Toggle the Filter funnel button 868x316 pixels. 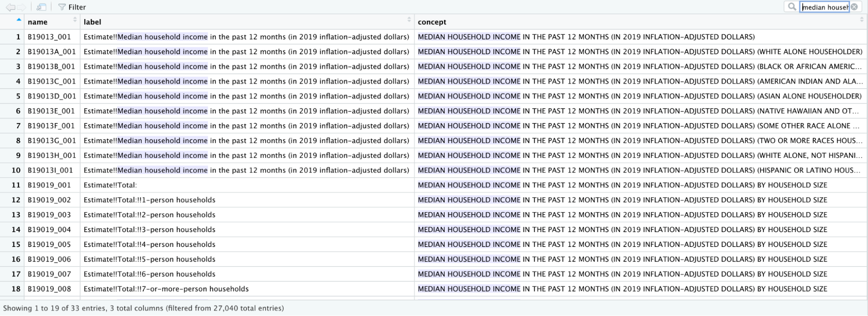(x=72, y=7)
